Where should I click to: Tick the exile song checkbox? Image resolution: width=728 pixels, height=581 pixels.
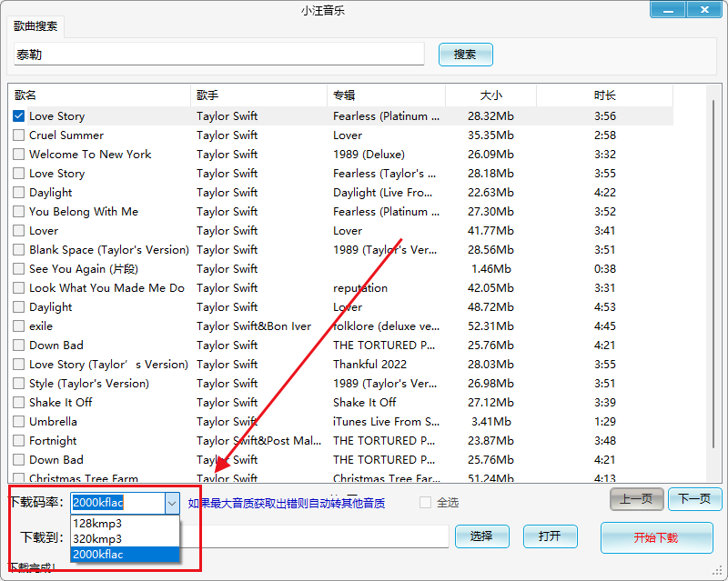coord(18,326)
